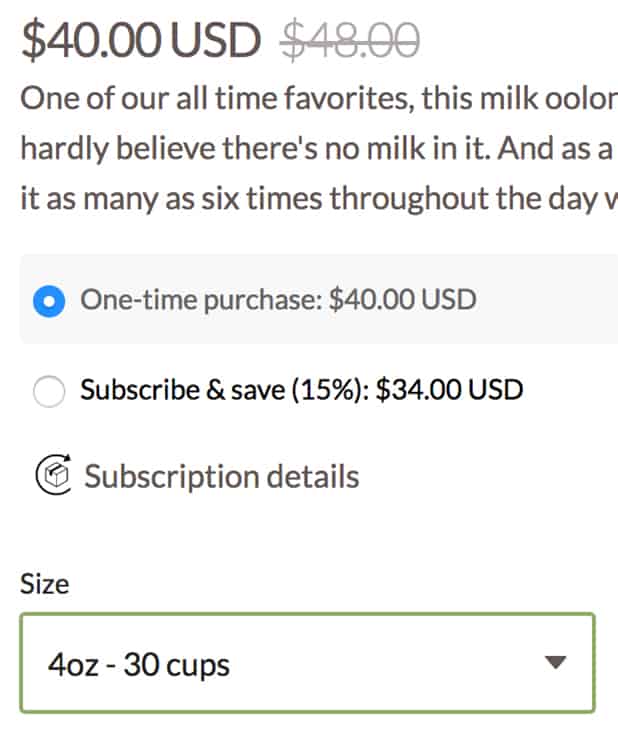This screenshot has height=733, width=618.
Task: Select the One-time purchase radio button
Action: (x=49, y=300)
